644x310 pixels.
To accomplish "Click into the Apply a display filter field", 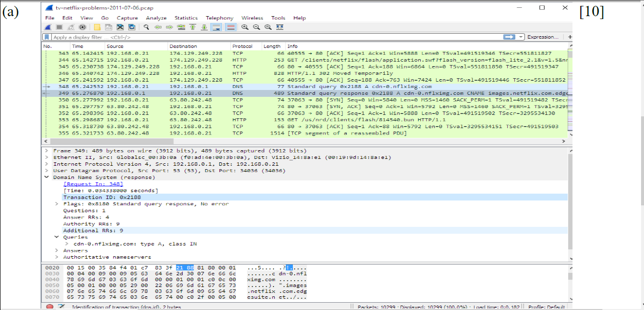I will [277, 37].
